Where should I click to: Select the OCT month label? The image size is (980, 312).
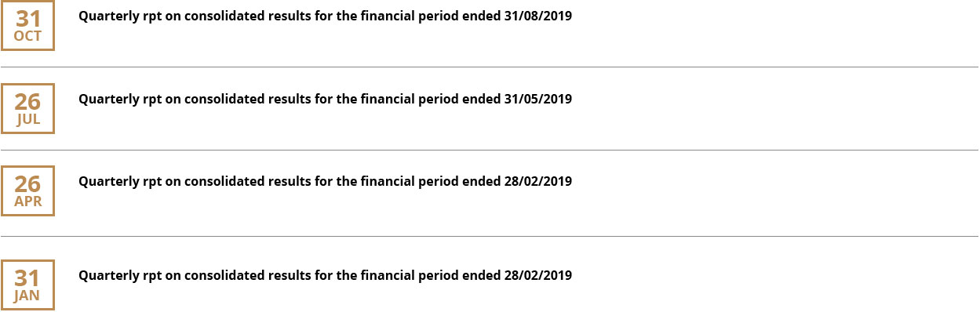pyautogui.click(x=27, y=36)
